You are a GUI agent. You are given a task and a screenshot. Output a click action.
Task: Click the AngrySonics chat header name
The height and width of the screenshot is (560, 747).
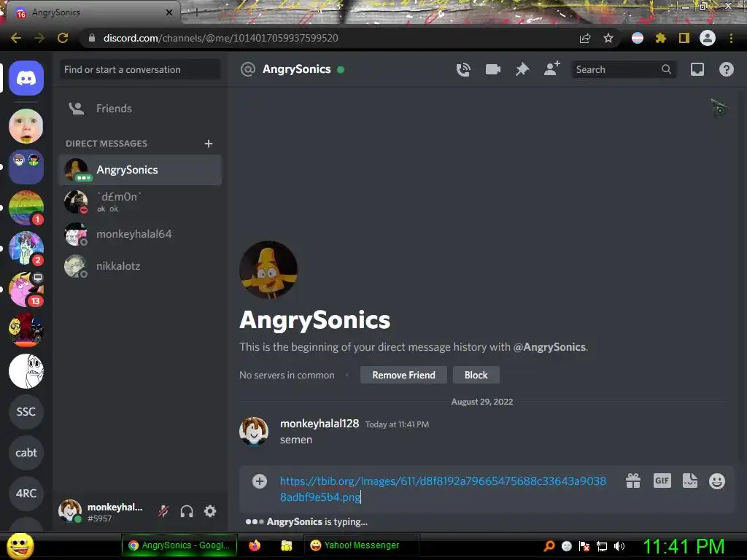coord(296,69)
